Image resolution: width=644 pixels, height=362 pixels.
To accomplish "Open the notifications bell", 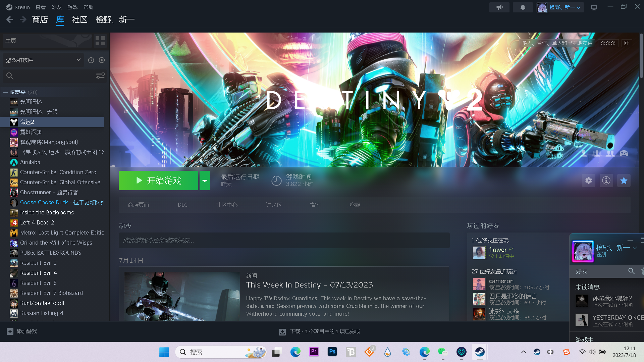I will [523, 7].
